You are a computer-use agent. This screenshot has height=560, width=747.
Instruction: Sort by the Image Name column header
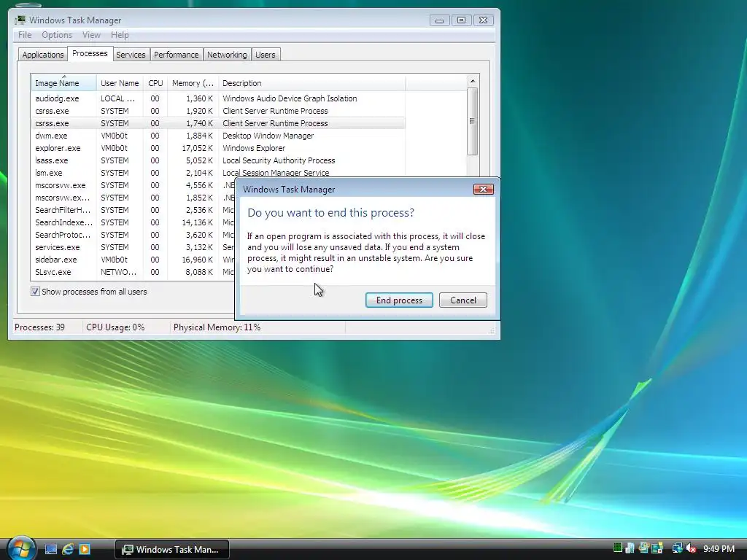64,83
